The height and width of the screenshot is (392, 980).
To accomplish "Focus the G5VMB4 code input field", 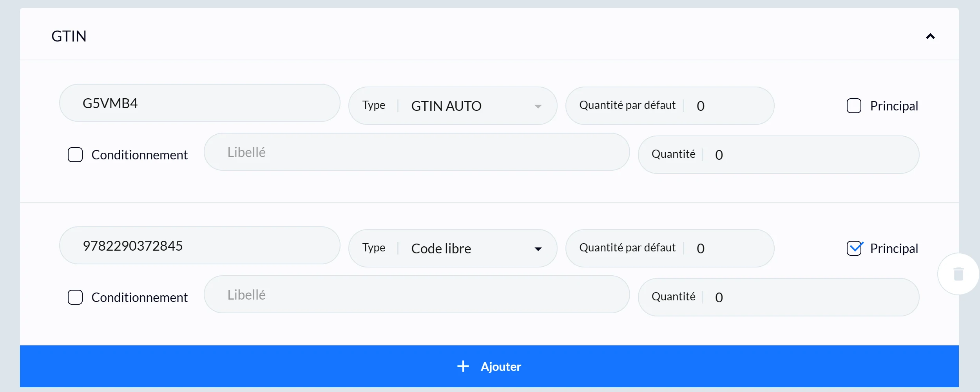I will tap(200, 103).
